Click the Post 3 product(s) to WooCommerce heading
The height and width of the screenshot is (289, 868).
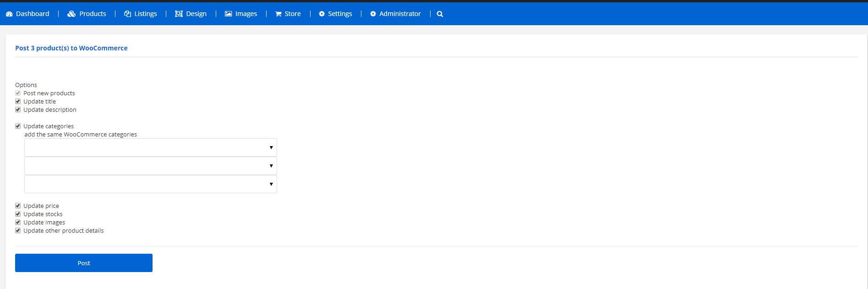click(71, 48)
